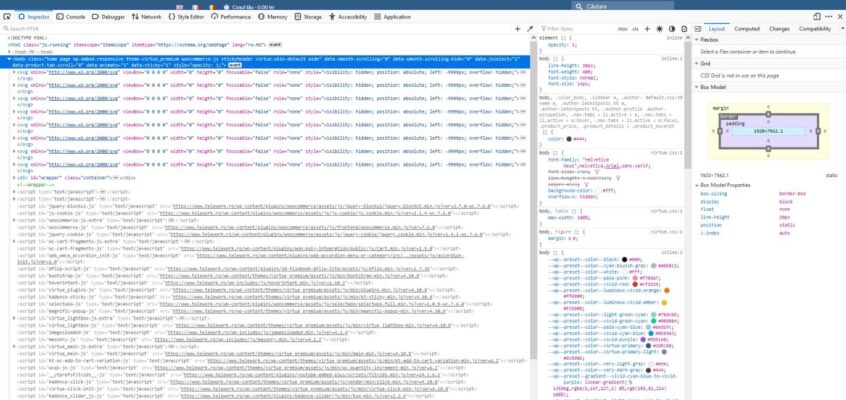Click the vivid-red preset color swatch
Screen dimensions: 846x400
coord(634,284)
